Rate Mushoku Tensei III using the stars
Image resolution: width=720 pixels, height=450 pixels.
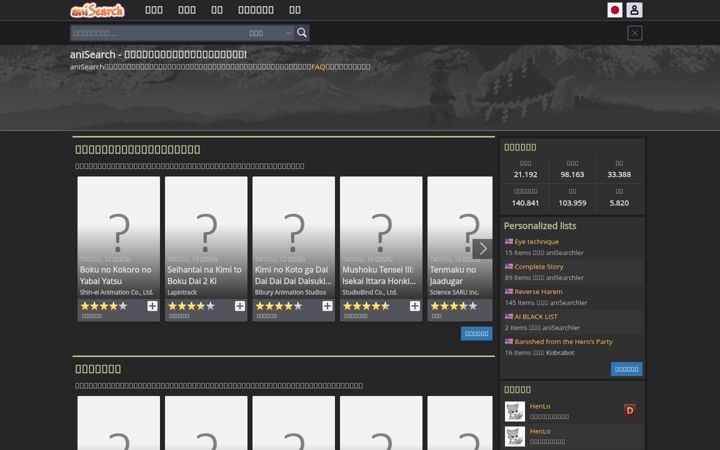point(366,306)
